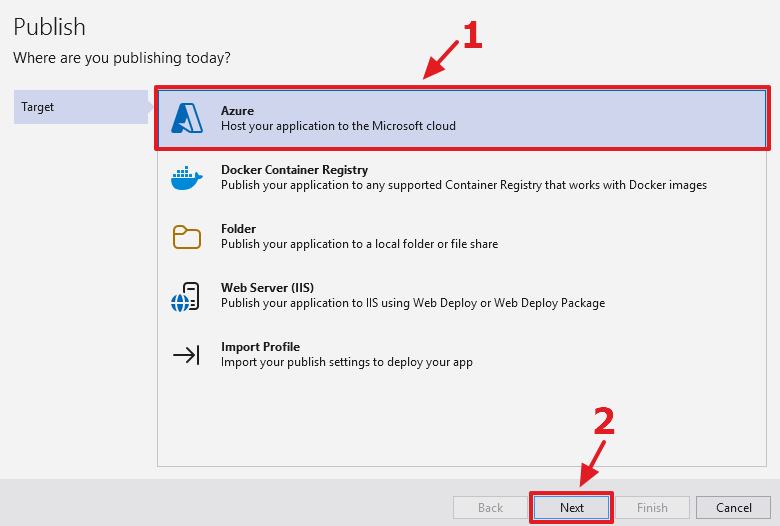Select Docker Container Registry option title
The image size is (780, 526).
(294, 170)
